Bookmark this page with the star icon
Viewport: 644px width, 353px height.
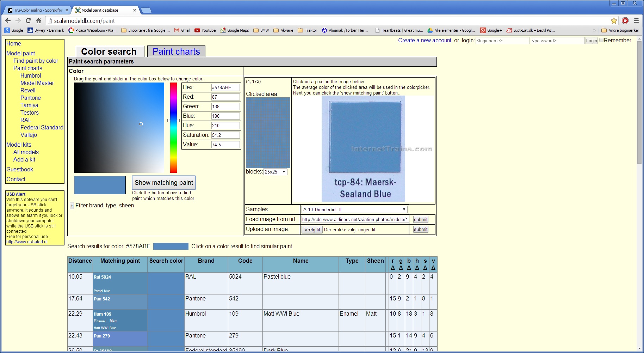pyautogui.click(x=614, y=21)
